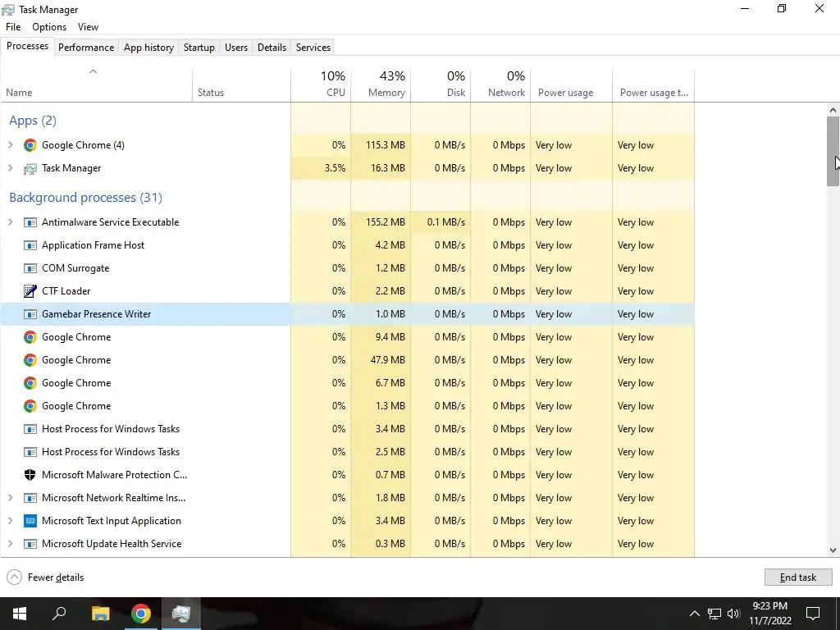840x630 pixels.
Task: Expand Microsoft Update Health Service entry
Action: pos(10,544)
